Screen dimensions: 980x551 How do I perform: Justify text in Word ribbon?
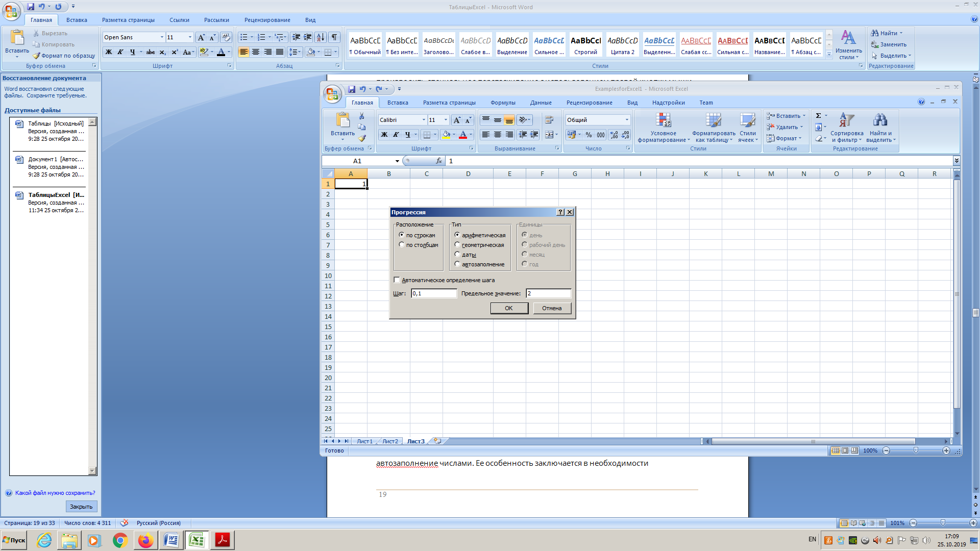coord(280,52)
